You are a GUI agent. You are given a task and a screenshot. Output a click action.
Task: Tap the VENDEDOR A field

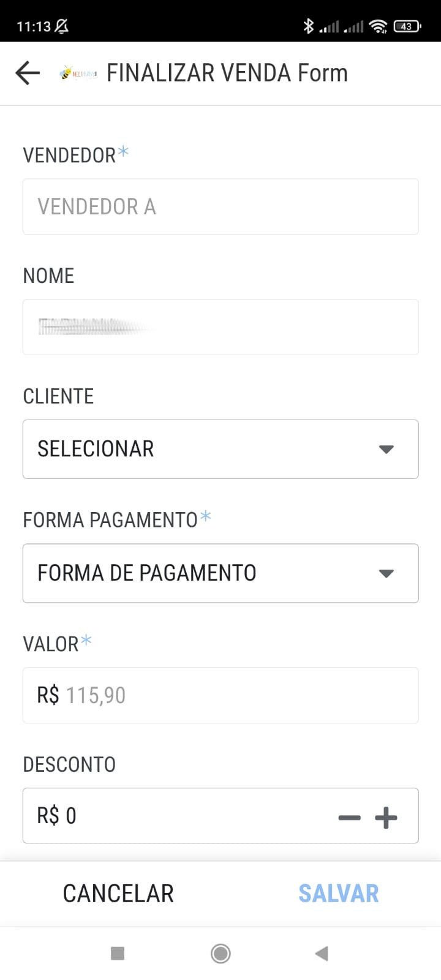(221, 206)
